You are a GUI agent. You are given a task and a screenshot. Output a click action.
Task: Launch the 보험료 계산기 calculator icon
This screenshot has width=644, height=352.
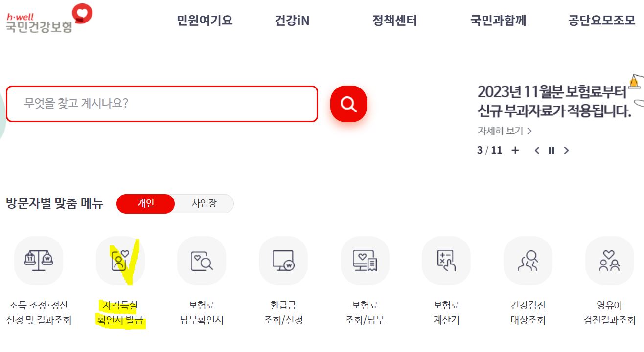[446, 260]
